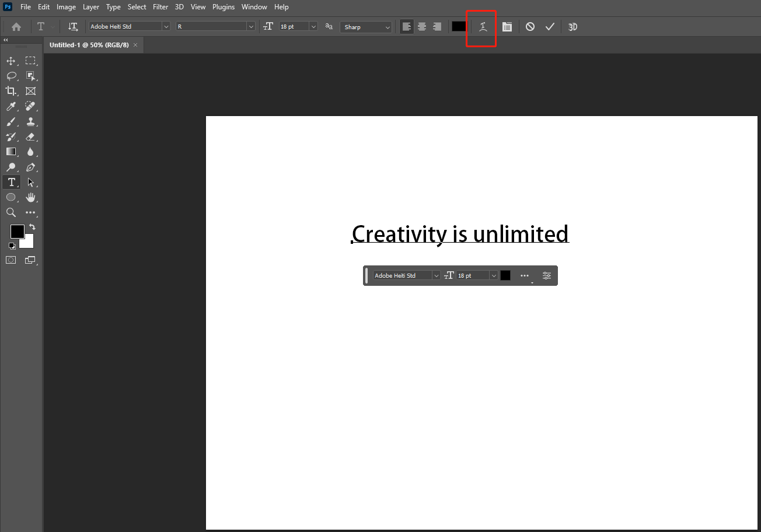The width and height of the screenshot is (761, 532).
Task: Switch to the Hand tool
Action: (x=30, y=198)
